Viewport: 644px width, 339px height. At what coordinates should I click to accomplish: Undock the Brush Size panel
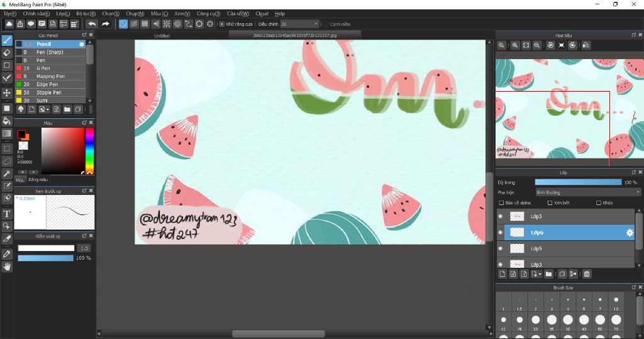pos(634,287)
